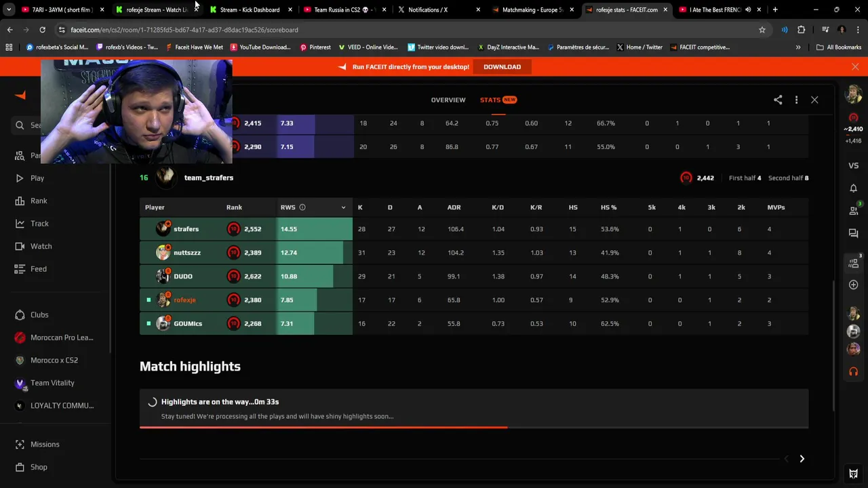Viewport: 868px width, 488px height.
Task: Go to next highlights page arrow
Action: pyautogui.click(x=802, y=459)
